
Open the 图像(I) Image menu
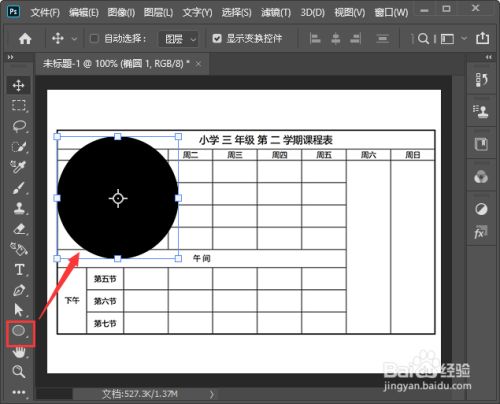click(x=121, y=13)
